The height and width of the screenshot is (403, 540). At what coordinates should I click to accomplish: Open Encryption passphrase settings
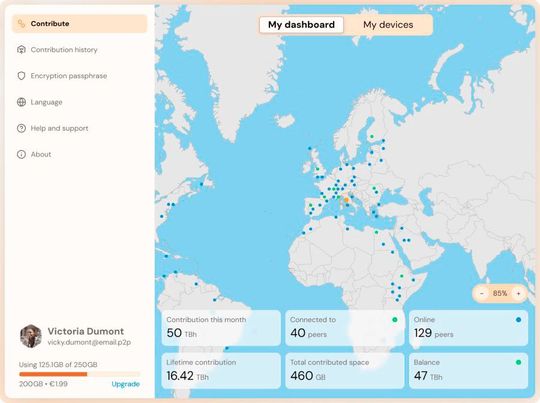[62, 76]
